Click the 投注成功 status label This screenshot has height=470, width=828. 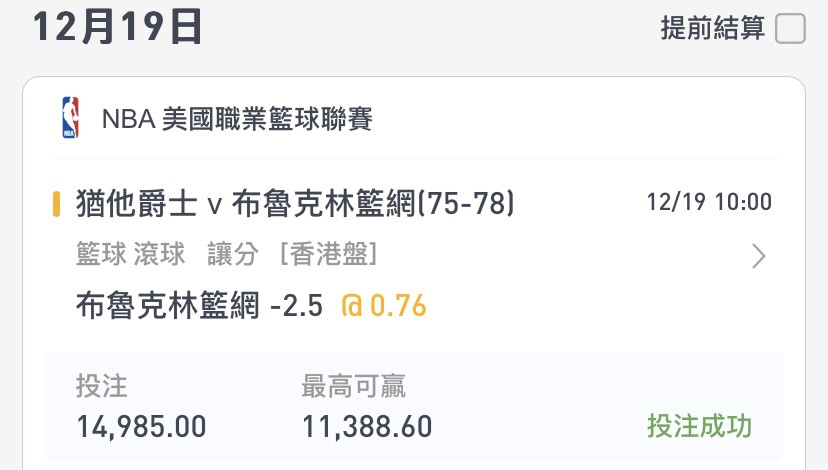click(x=699, y=426)
